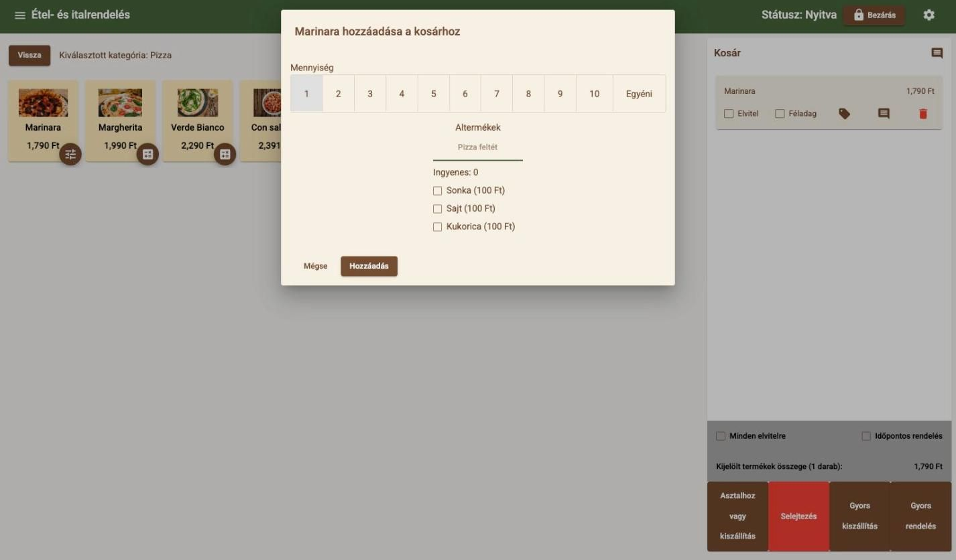
Task: Choose quantity 1
Action: (x=306, y=93)
